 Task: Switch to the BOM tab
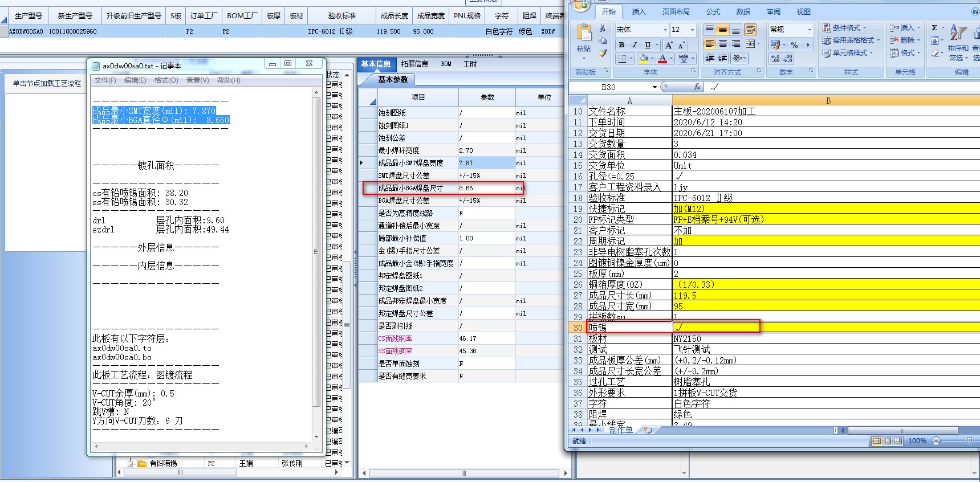446,64
